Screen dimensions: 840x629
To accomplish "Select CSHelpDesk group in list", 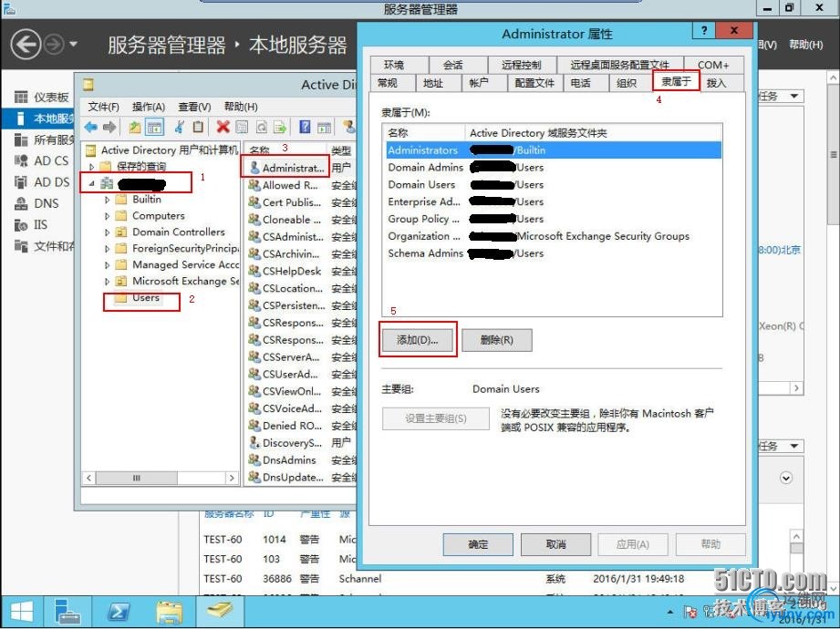I will point(285,272).
